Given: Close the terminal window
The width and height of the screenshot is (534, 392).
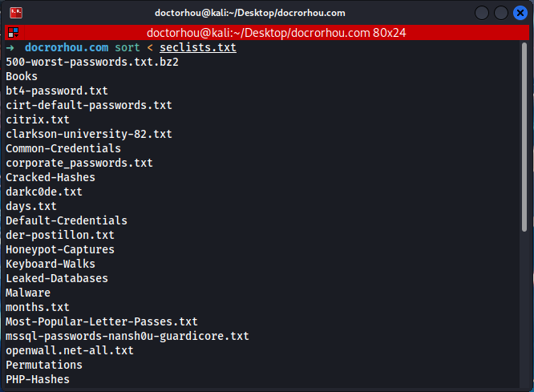Looking at the screenshot, I should [520, 13].
